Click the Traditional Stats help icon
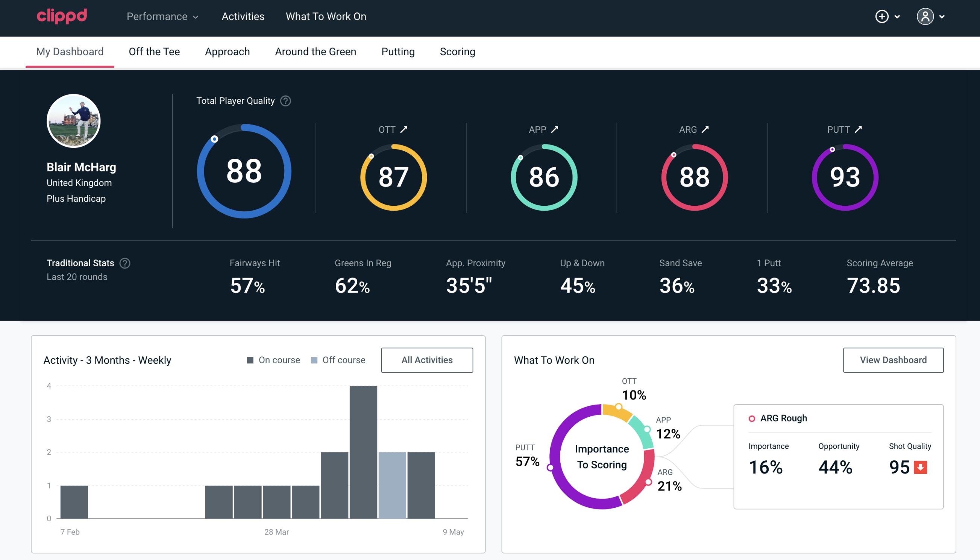The height and width of the screenshot is (560, 980). point(124,263)
